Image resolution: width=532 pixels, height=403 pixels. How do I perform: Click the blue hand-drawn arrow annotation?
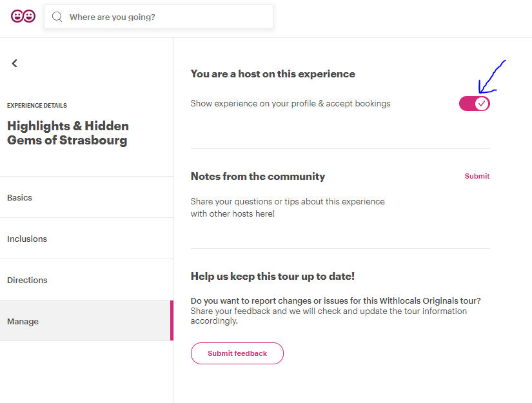(x=491, y=77)
